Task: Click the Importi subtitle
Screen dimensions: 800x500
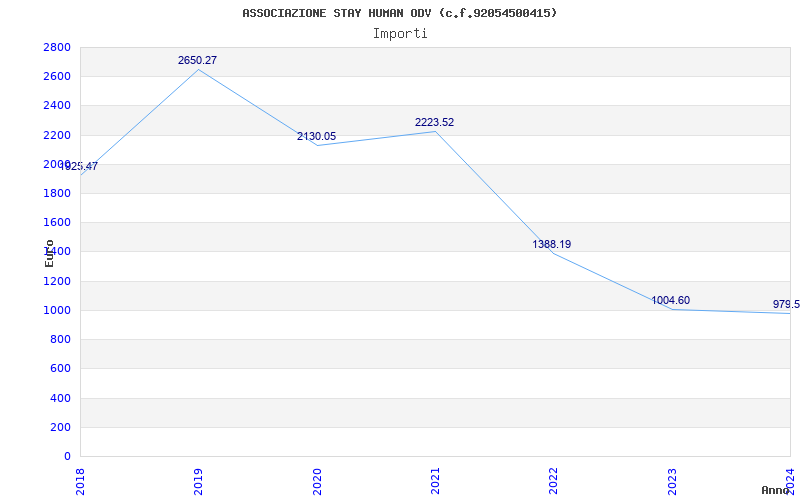Action: click(400, 34)
